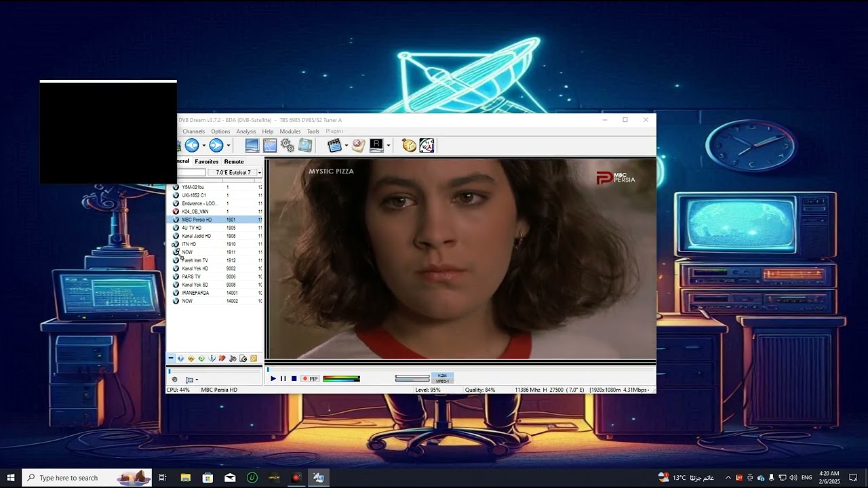Open File Explorer from the taskbar

pyautogui.click(x=185, y=478)
